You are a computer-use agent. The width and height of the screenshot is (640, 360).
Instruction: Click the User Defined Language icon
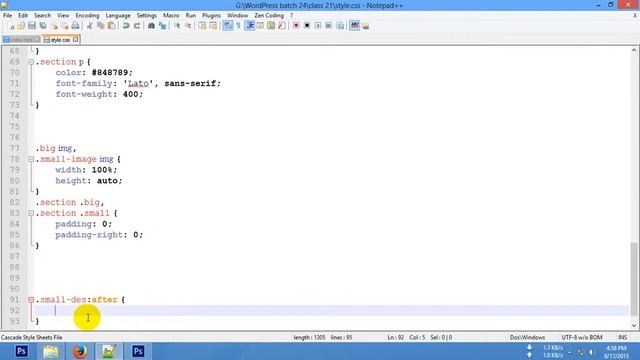click(260, 26)
